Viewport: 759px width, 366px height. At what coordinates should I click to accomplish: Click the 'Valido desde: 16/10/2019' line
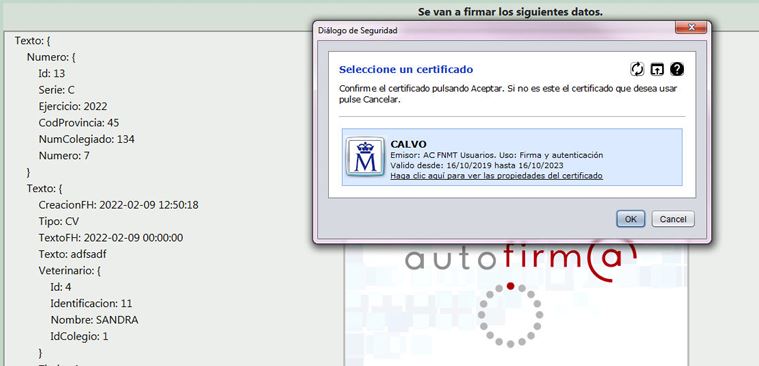click(477, 166)
